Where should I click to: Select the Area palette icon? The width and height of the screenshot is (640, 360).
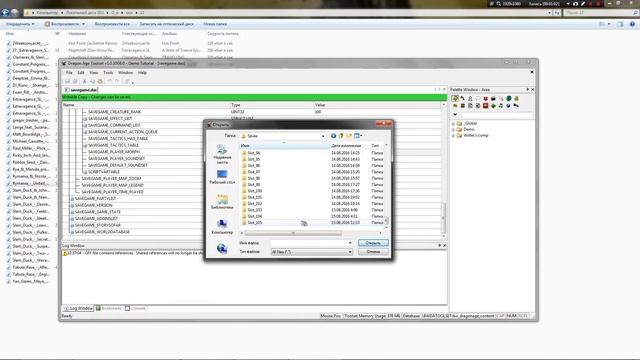click(x=455, y=98)
